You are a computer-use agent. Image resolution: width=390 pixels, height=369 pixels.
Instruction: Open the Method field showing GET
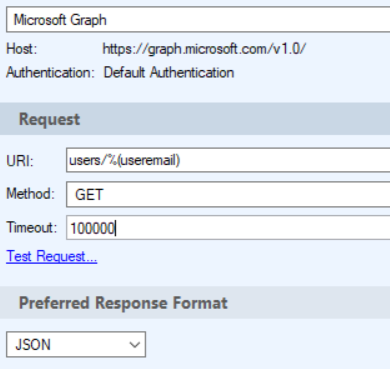click(x=228, y=194)
